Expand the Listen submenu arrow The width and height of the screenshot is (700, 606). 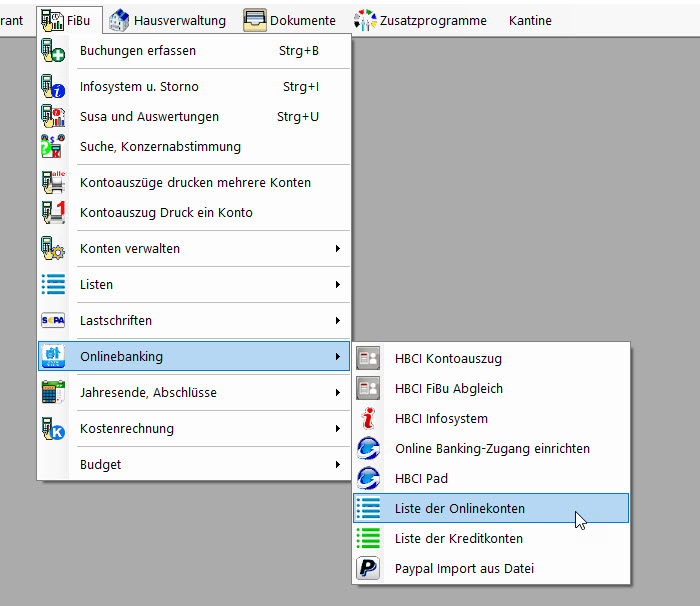tap(338, 284)
